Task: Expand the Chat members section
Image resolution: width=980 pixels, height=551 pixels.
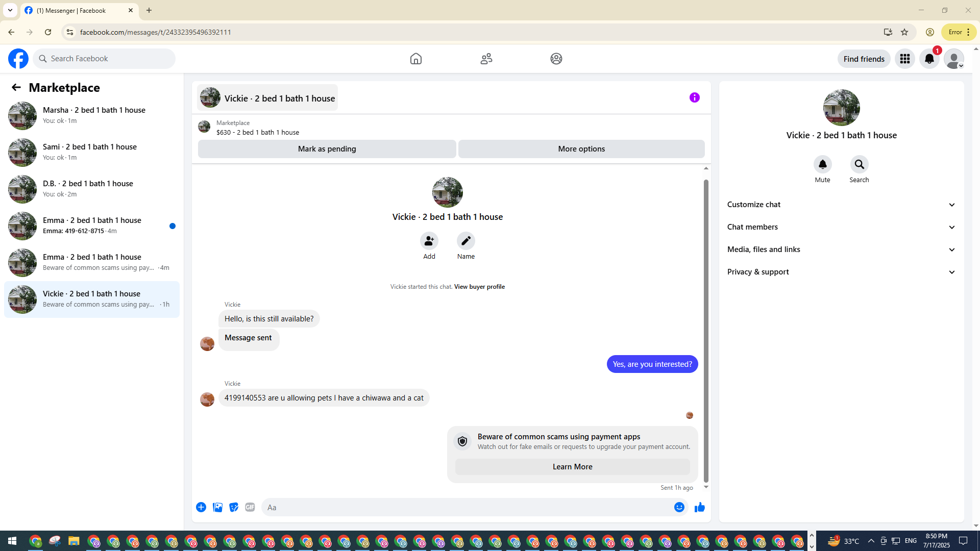Action: click(842, 227)
